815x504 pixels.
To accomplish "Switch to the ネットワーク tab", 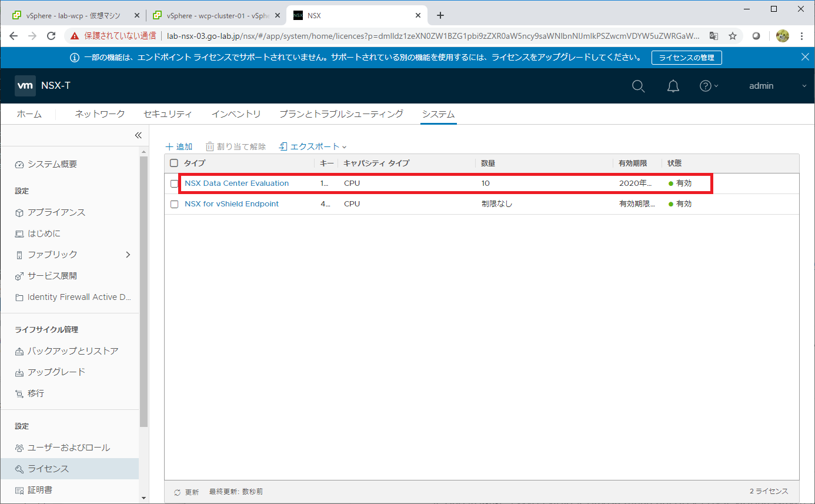I will 100,114.
